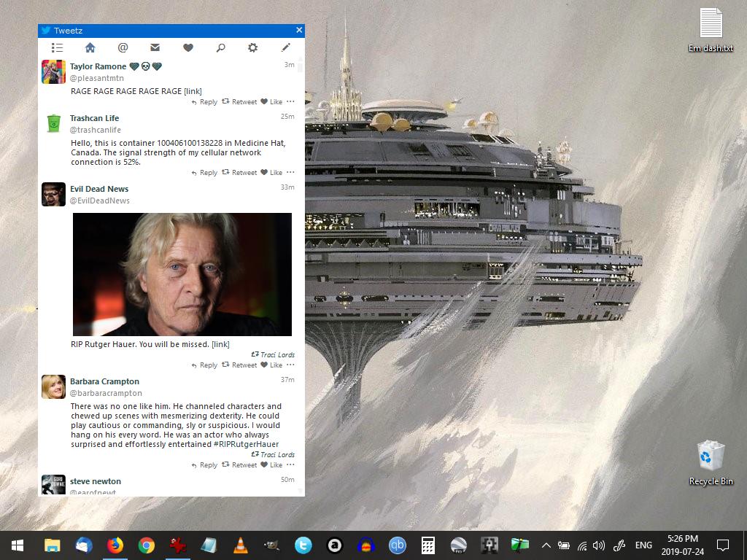Open the volume control in tray
Screen dimensions: 747x560
point(599,545)
